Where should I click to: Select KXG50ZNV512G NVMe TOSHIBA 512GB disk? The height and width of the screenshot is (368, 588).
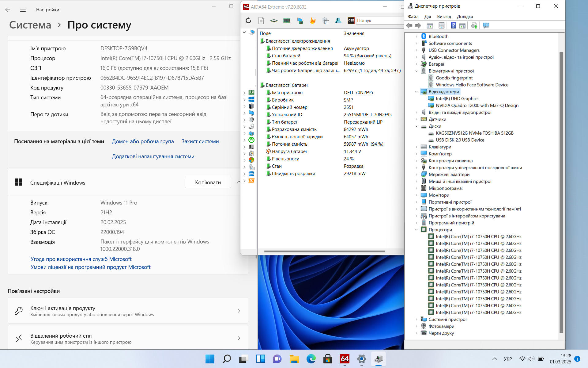coord(474,133)
